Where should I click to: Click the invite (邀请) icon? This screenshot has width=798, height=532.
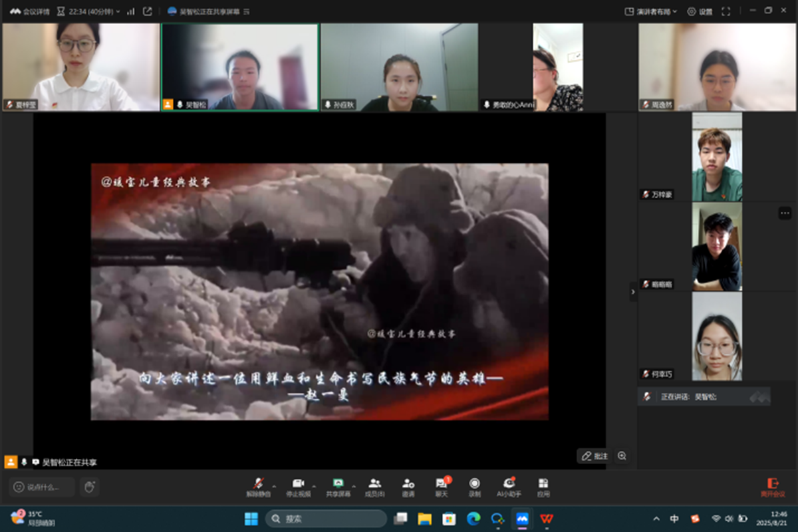[x=408, y=487]
